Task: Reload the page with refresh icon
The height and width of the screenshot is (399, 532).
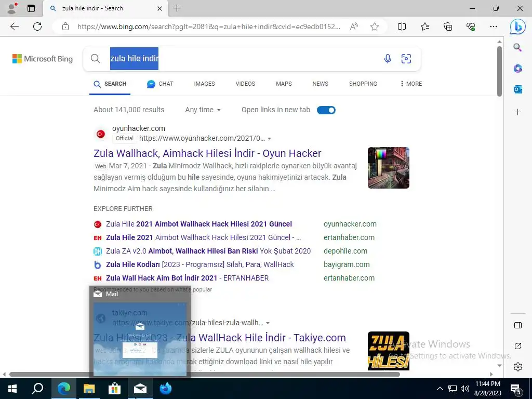Action: point(37,26)
